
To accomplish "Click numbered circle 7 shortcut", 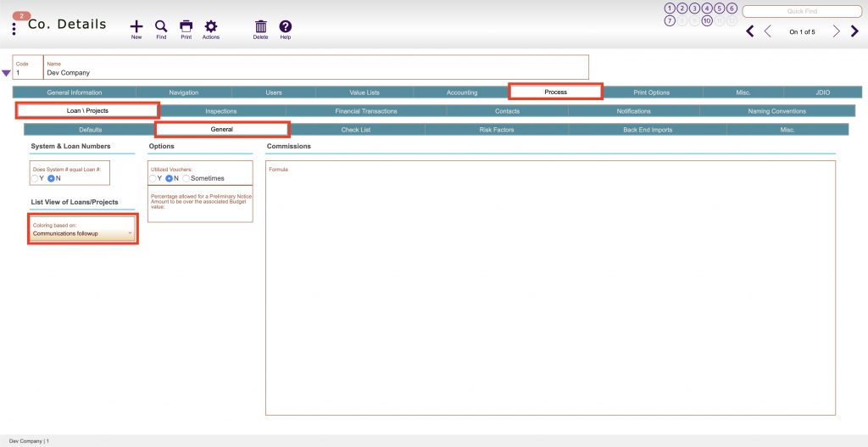I will tap(670, 21).
